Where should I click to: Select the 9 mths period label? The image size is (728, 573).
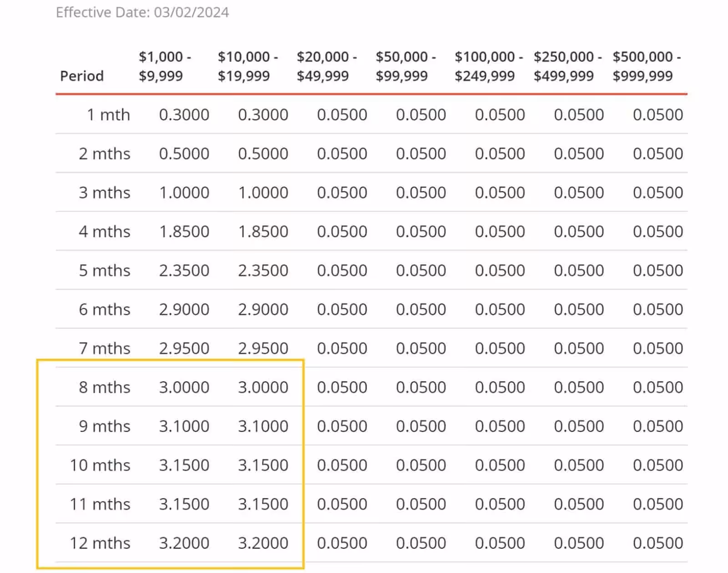click(105, 427)
